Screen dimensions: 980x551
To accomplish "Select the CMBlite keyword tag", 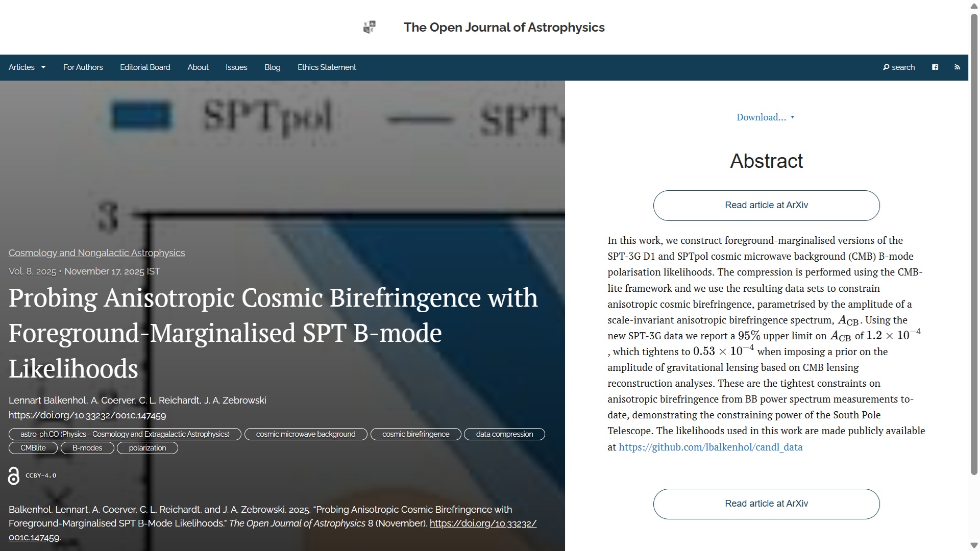I will [x=33, y=448].
